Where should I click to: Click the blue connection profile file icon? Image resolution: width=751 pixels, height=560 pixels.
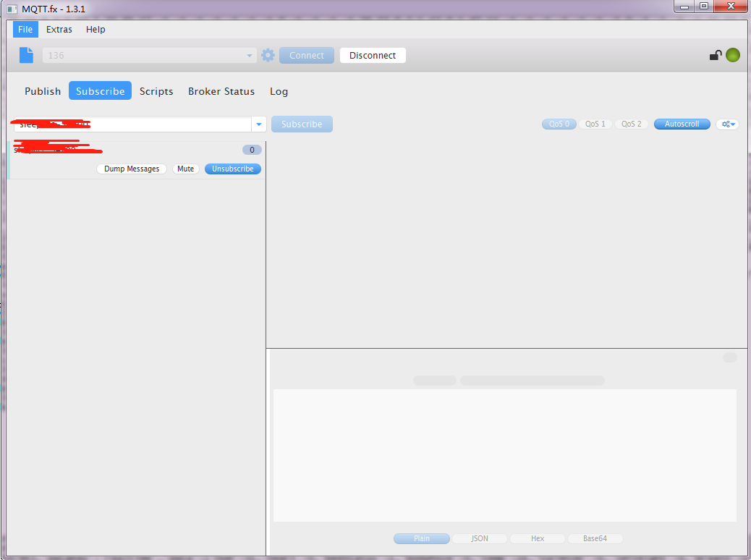pyautogui.click(x=26, y=55)
